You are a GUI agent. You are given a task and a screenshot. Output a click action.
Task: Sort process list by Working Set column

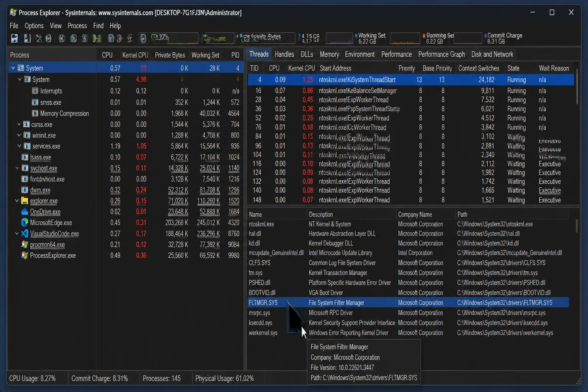click(206, 55)
